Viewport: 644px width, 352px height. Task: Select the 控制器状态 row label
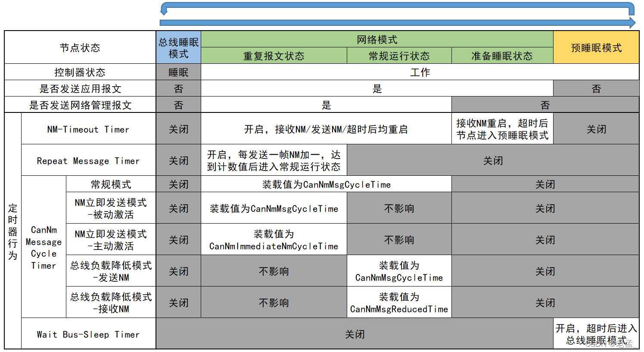tap(79, 72)
